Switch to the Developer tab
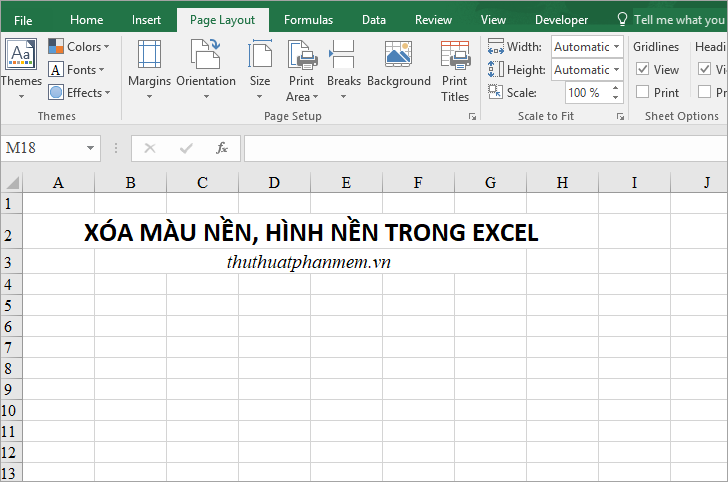Viewport: 728px width, 482px height. click(x=561, y=20)
